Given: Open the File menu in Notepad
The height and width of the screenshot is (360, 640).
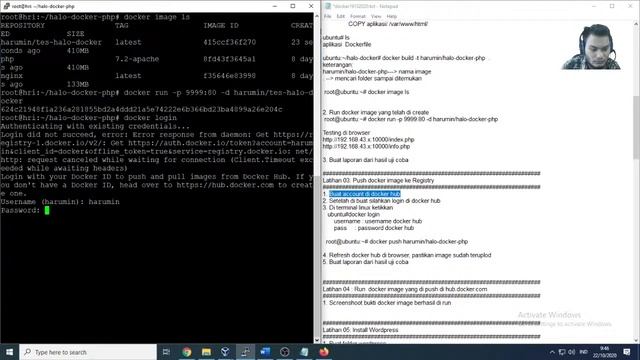Looking at the screenshot, I should pos(327,16).
